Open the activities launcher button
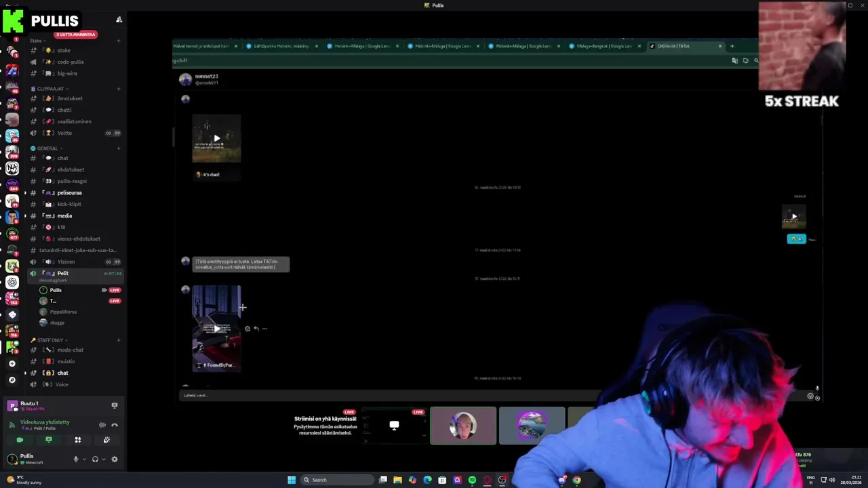868x488 pixels. [x=78, y=440]
